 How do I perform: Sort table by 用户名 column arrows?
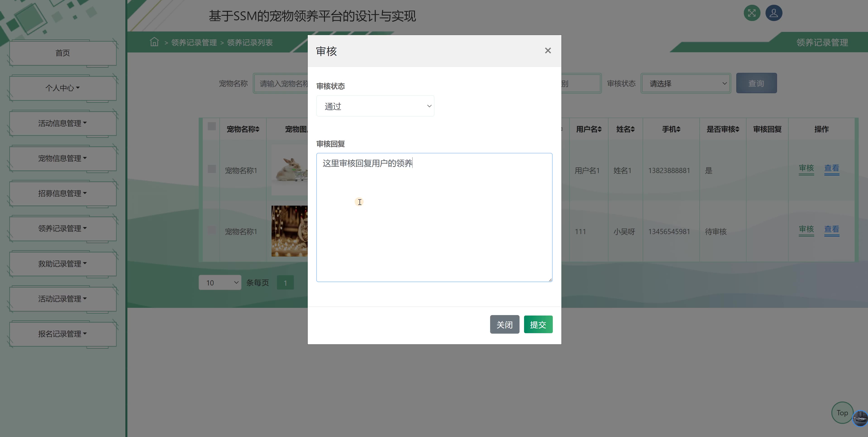pos(599,129)
